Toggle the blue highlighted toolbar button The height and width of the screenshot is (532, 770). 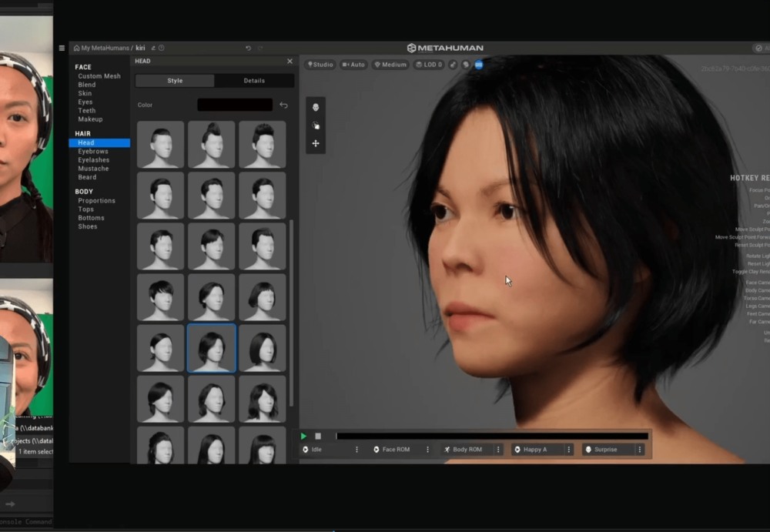[x=479, y=65]
